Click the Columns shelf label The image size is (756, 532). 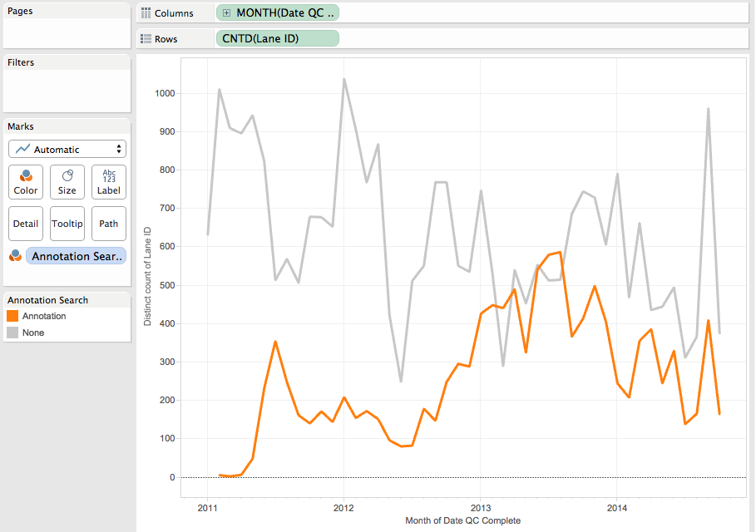tap(174, 13)
